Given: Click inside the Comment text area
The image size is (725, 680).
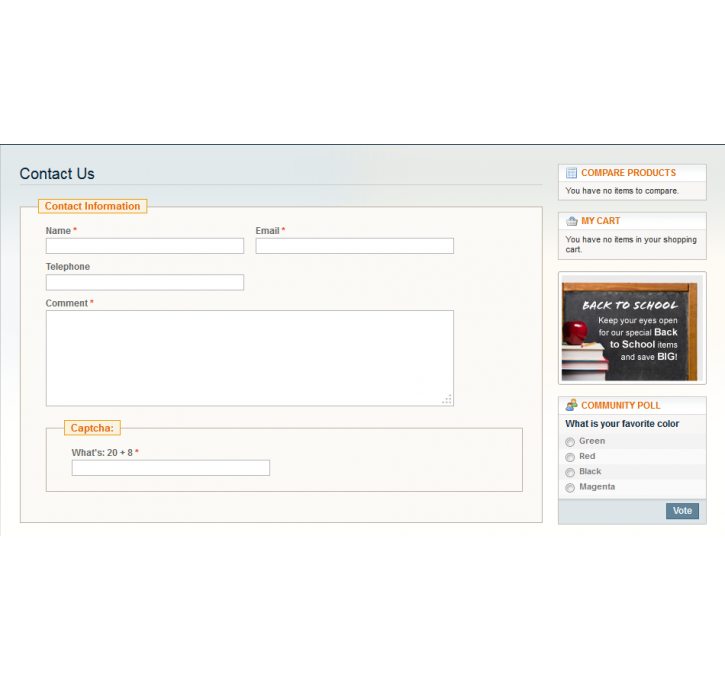Looking at the screenshot, I should click(x=249, y=357).
